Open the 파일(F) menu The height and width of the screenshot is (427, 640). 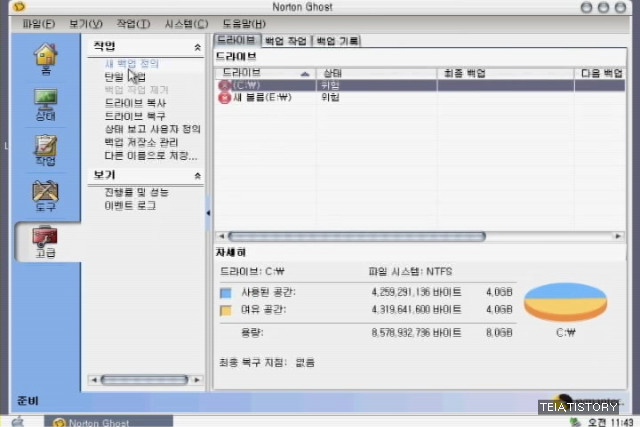point(39,24)
